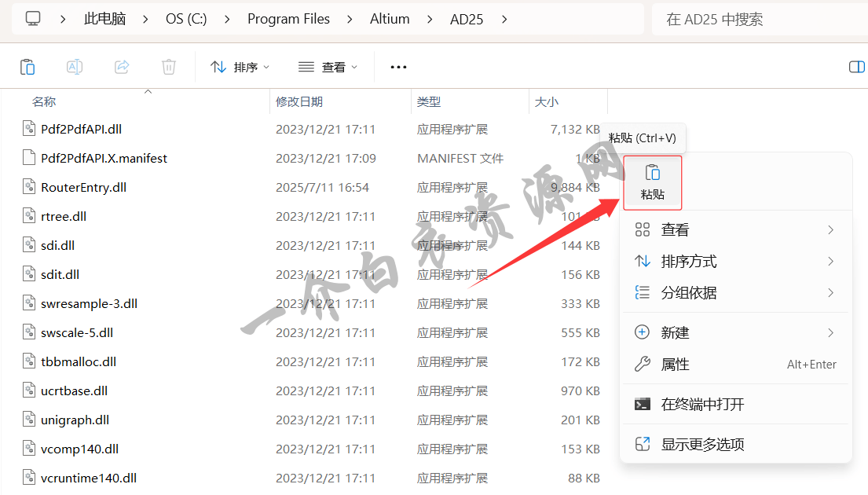Expand the 分组依据 submenu
Screen dimensions: 868x495
[734, 292]
